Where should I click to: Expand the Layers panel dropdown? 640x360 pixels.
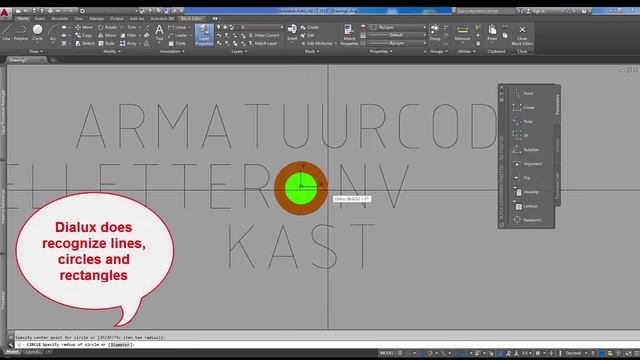(239, 51)
